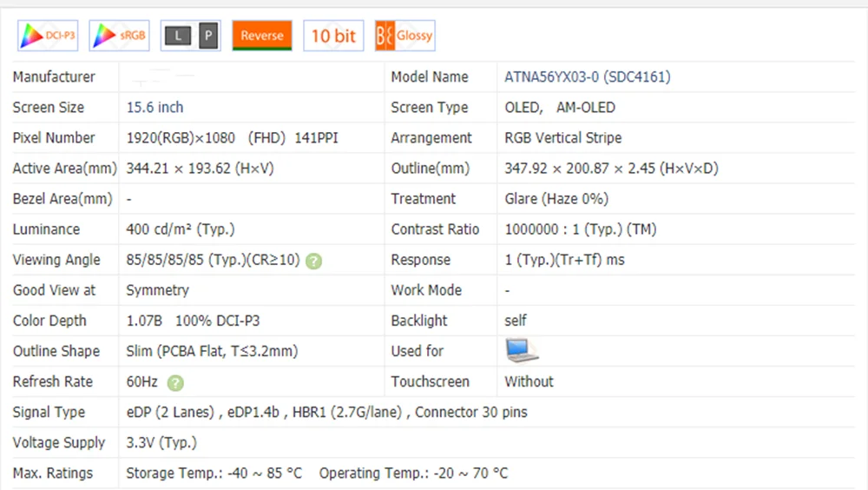The height and width of the screenshot is (490, 868).
Task: Open help icon next to 60Hz
Action: click(x=175, y=383)
